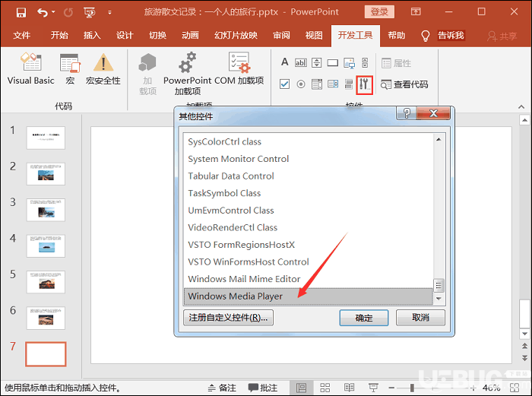Select slide 7 blank thumbnail
The height and width of the screenshot is (396, 532).
point(46,354)
